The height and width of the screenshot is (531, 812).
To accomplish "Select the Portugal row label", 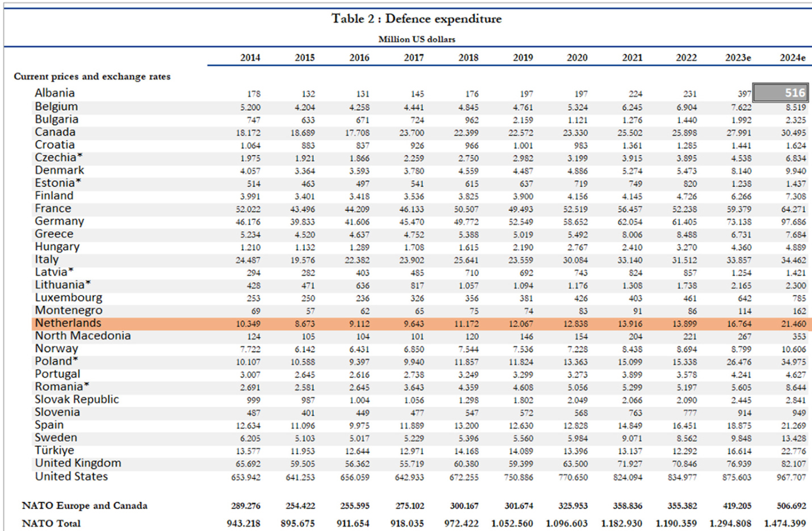I will pyautogui.click(x=57, y=374).
